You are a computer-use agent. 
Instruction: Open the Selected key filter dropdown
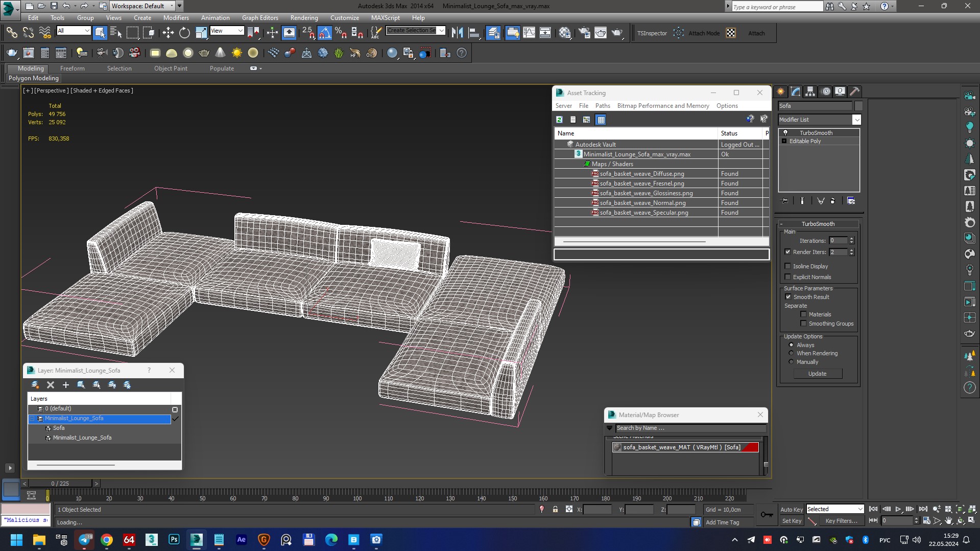[x=834, y=509]
